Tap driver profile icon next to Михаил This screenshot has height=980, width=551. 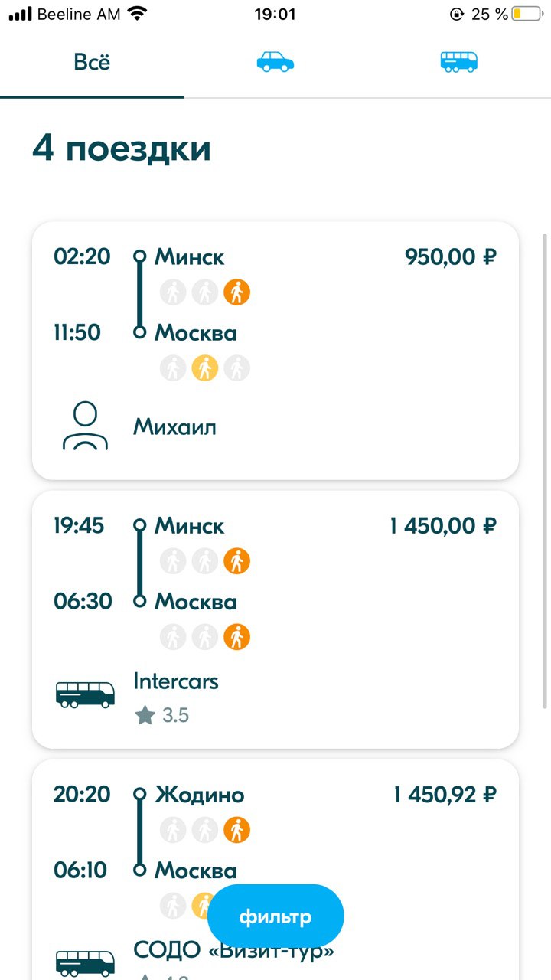coord(85,426)
